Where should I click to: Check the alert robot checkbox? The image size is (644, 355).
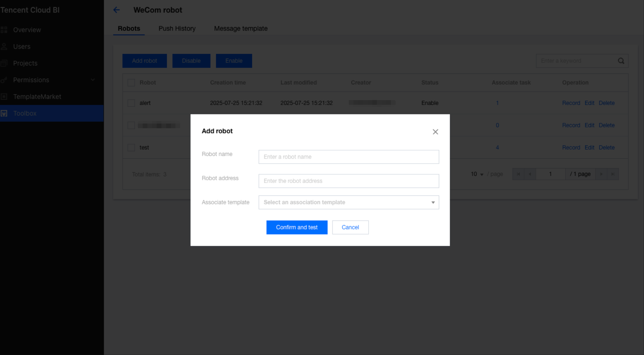(x=131, y=103)
